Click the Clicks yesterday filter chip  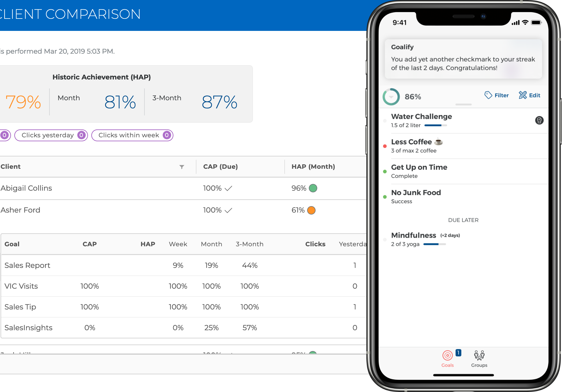[51, 135]
